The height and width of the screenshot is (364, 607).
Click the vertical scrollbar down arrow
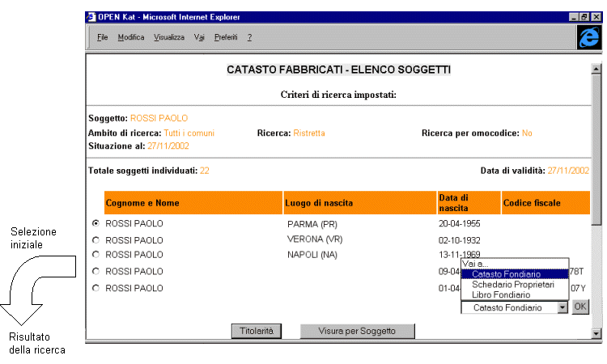[x=597, y=332]
